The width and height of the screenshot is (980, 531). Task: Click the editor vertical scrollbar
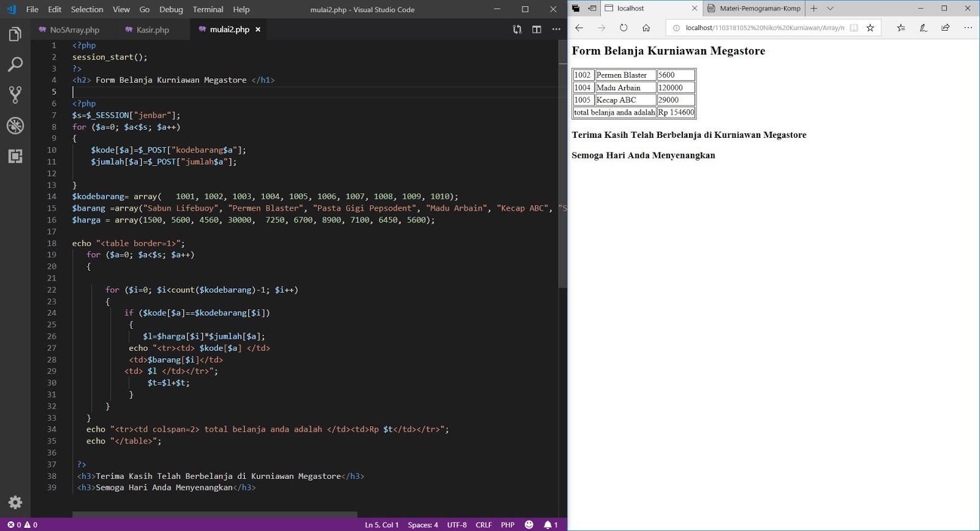click(563, 165)
